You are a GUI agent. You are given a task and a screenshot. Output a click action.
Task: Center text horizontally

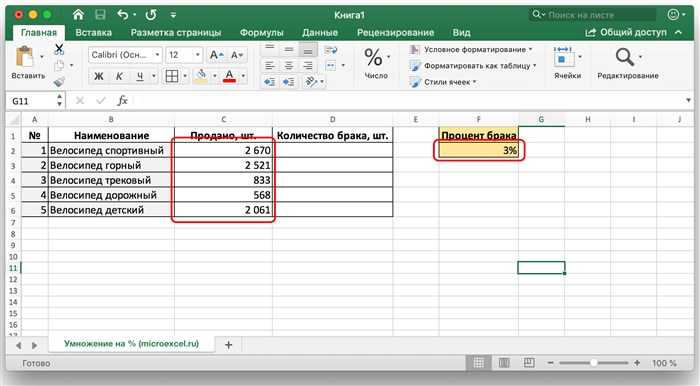pos(289,66)
